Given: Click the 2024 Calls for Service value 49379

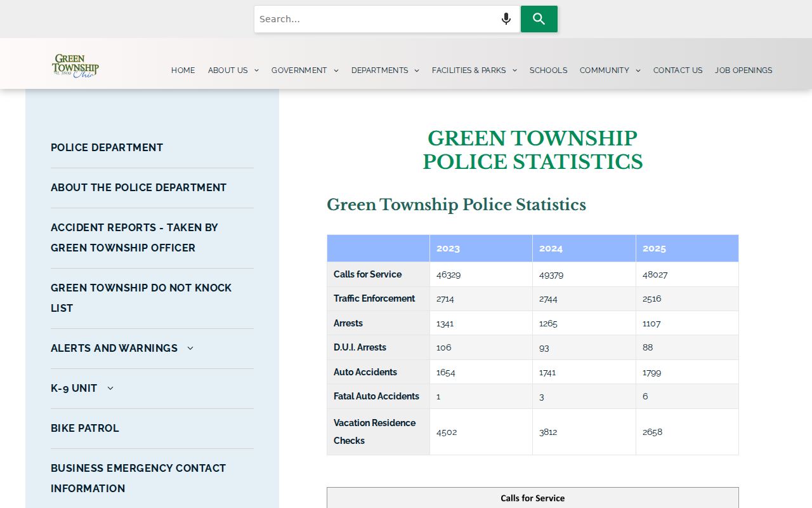Looking at the screenshot, I should click(551, 275).
